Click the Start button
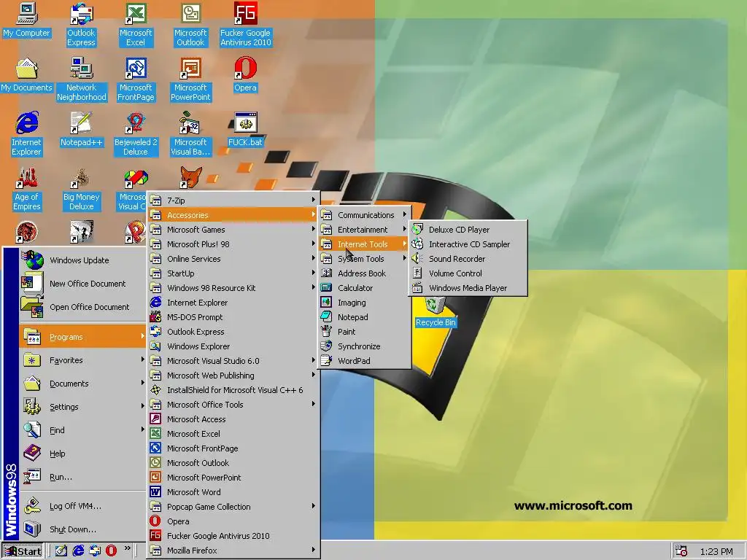 click(23, 551)
